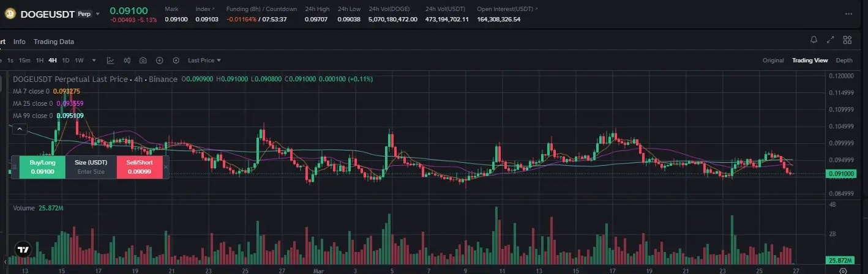Close the Buy/Long Sell/Short quick order panel

point(165,167)
